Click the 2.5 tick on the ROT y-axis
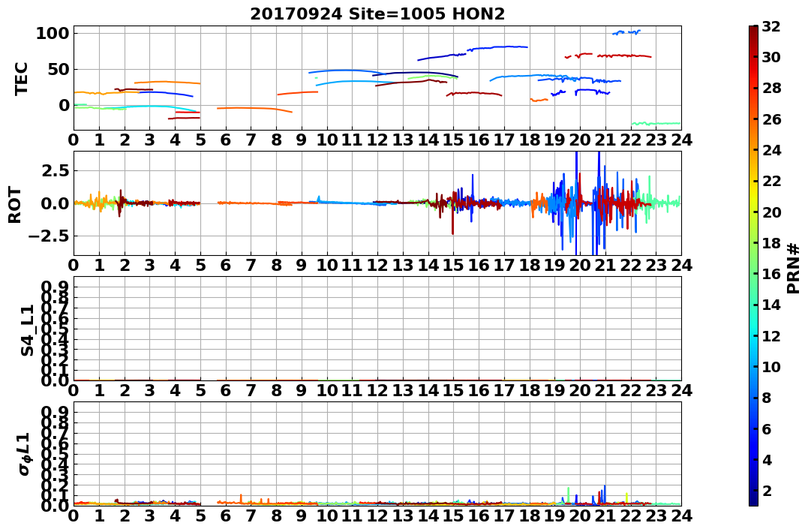Viewport: 808px width, 532px height. [56, 170]
